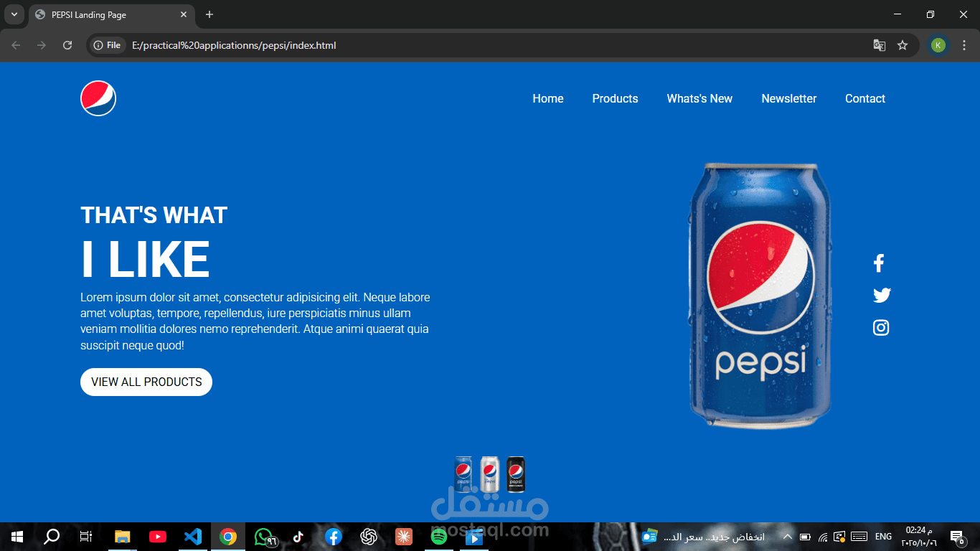Click the VIEW ALL PRODUCTS button
The width and height of the screenshot is (980, 551).
point(146,382)
